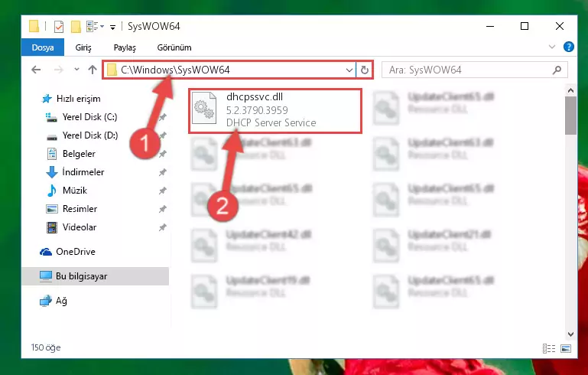Image resolution: width=588 pixels, height=375 pixels.
Task: Switch to details view layout icon
Action: [x=549, y=348]
